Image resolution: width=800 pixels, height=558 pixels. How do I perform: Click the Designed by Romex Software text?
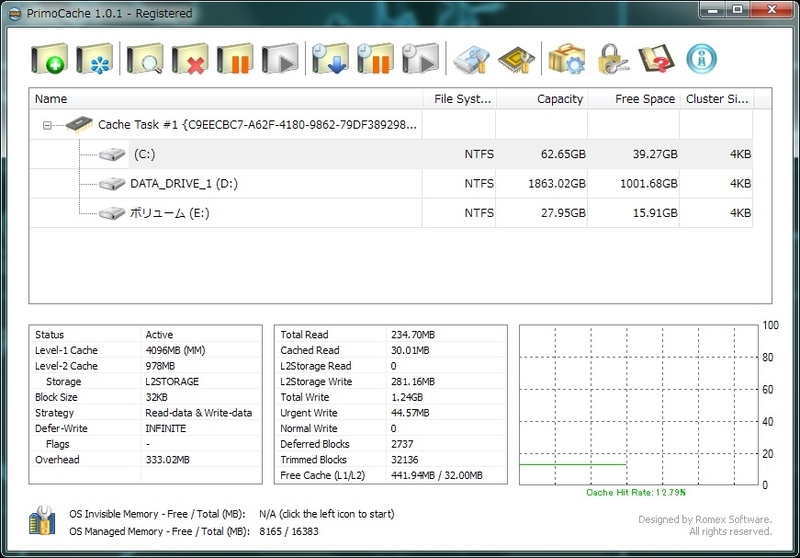point(705,520)
